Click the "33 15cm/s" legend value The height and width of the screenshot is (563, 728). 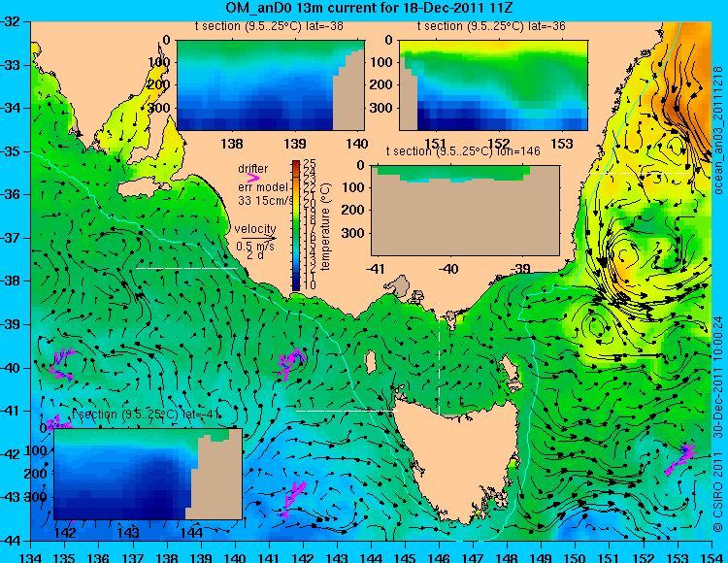[266, 201]
